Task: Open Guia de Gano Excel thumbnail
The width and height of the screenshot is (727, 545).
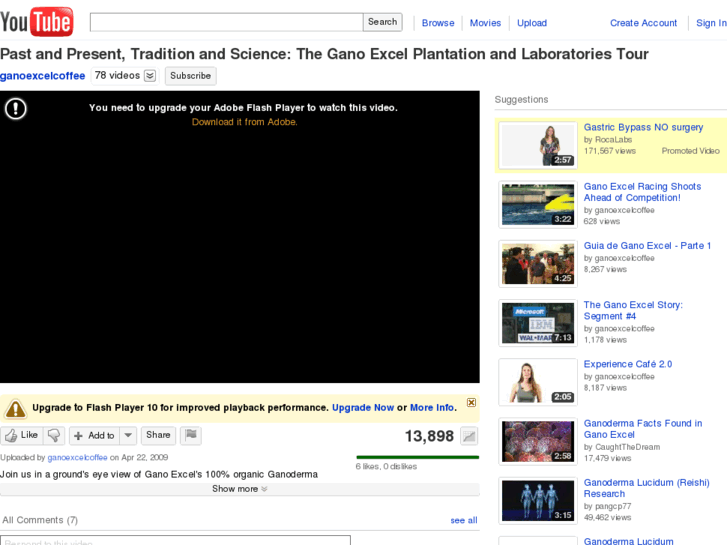Action: tap(538, 264)
